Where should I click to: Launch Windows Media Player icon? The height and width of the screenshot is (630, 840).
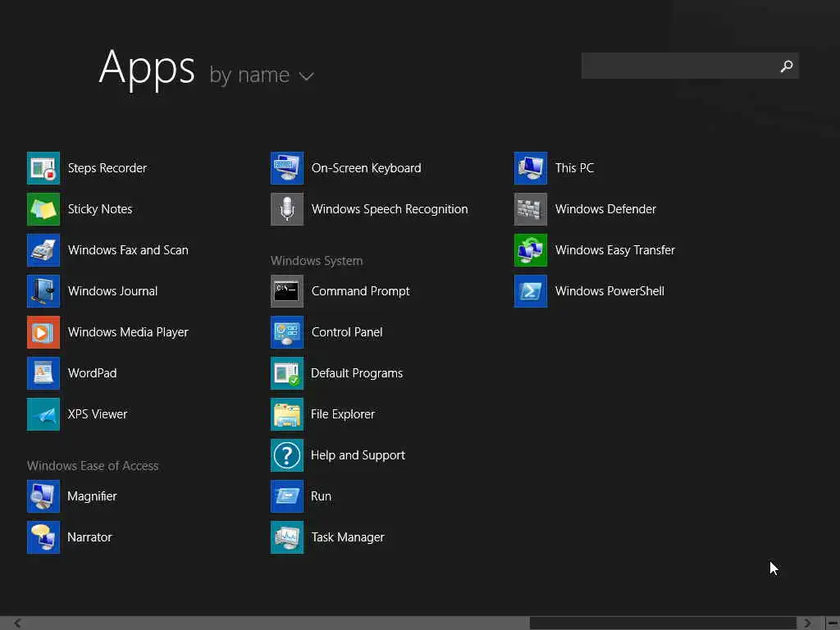(x=43, y=332)
